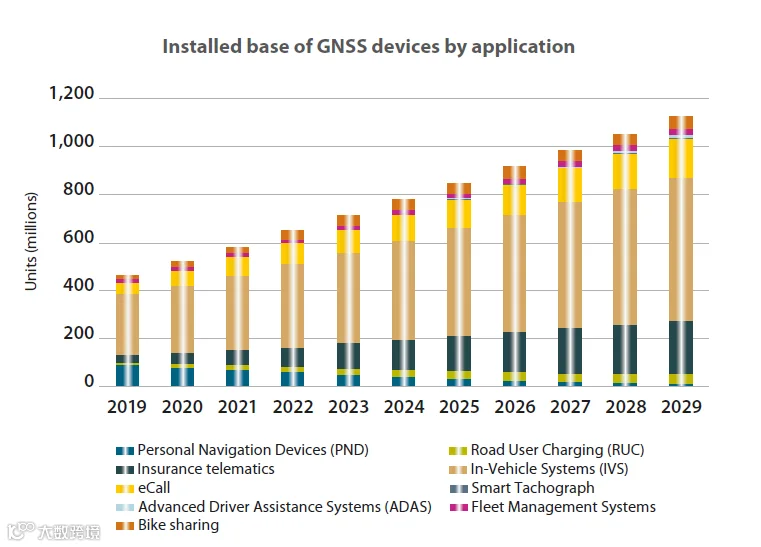Click the 400 y-axis value
The height and width of the screenshot is (547, 761).
click(79, 285)
